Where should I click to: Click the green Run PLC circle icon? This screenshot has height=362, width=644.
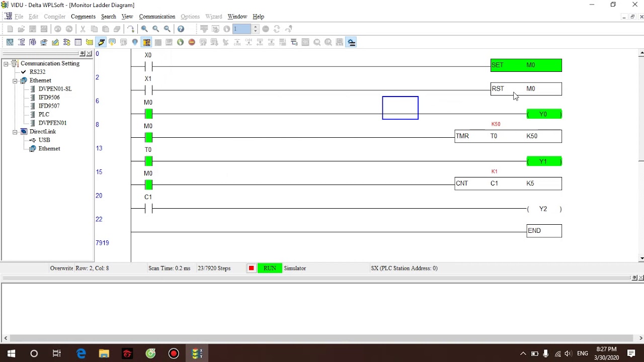pos(180,42)
